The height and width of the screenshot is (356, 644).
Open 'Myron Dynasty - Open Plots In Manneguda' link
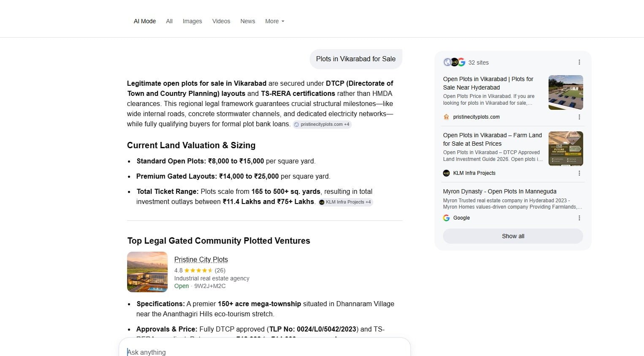pos(500,191)
